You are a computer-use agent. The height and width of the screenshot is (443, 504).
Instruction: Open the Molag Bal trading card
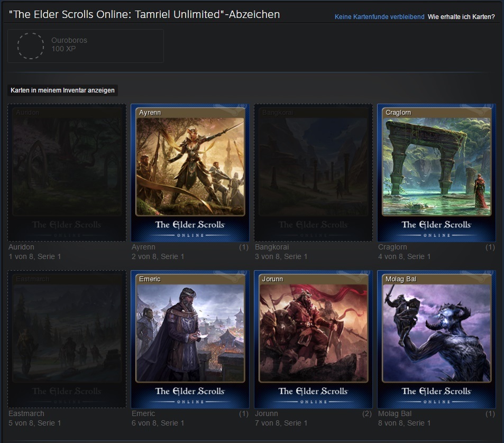[436, 339]
